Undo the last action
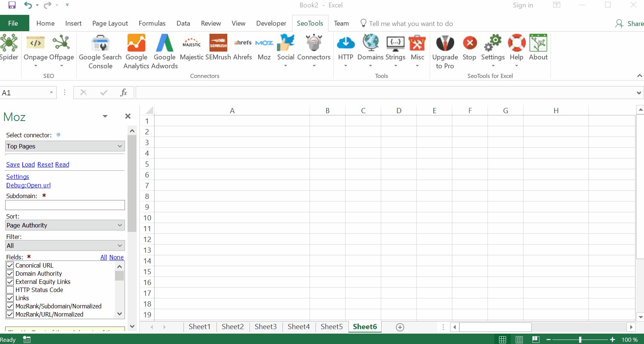The image size is (644, 344). pyautogui.click(x=28, y=5)
